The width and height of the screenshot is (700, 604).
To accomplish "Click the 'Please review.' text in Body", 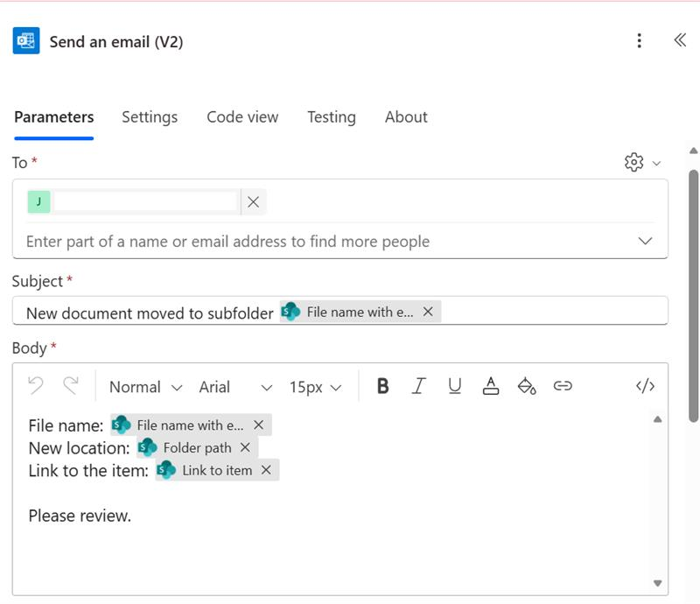I will pos(80,516).
